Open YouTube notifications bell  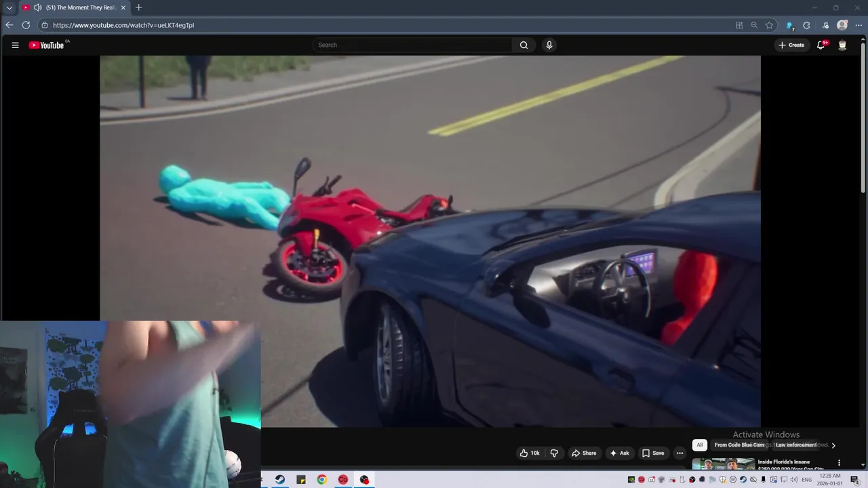[821, 45]
